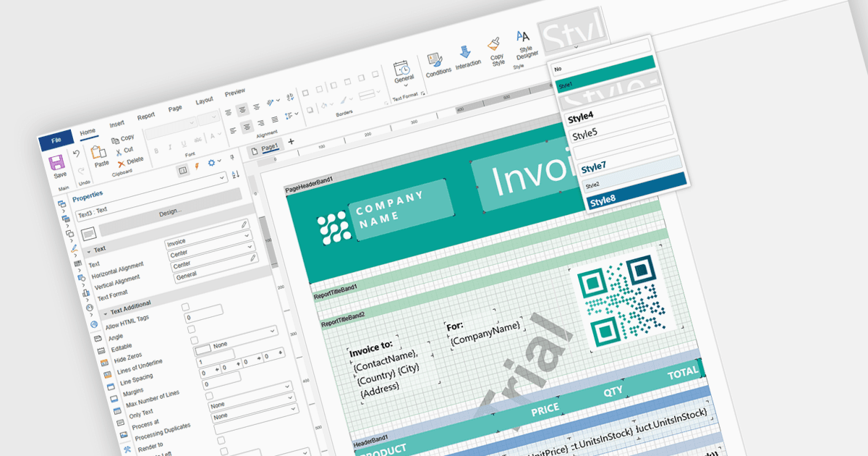Switch to the Report ribbon tab
868x456 pixels.
point(146,116)
